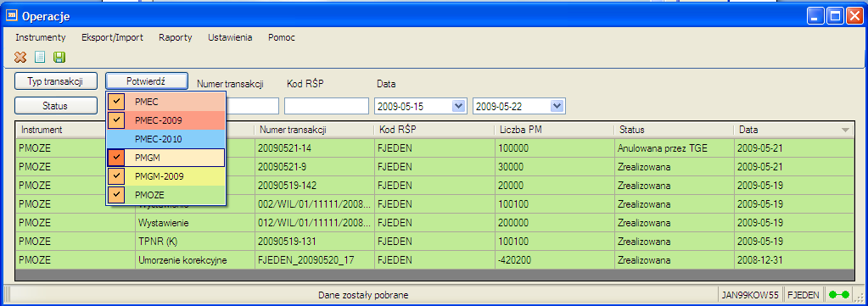Minimize the Operacje window
868x306 pixels.
point(815,16)
